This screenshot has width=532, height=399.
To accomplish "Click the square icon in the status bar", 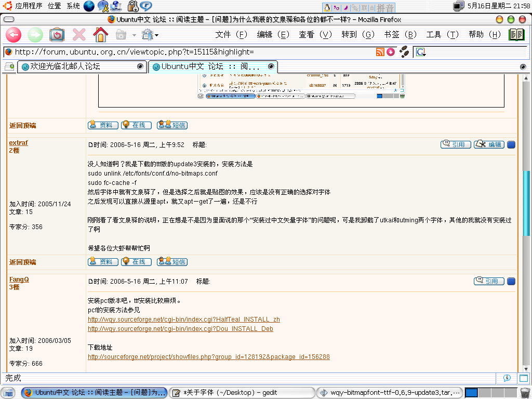I will click(x=524, y=378).
